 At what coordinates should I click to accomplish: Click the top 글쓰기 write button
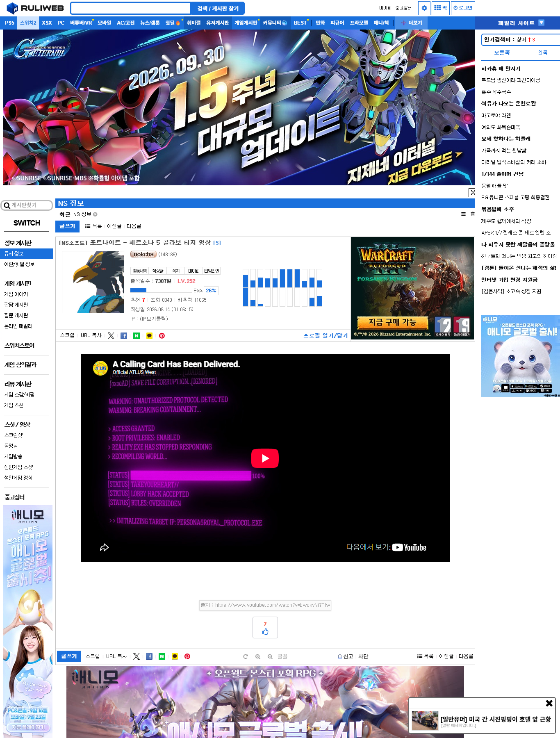(x=67, y=226)
